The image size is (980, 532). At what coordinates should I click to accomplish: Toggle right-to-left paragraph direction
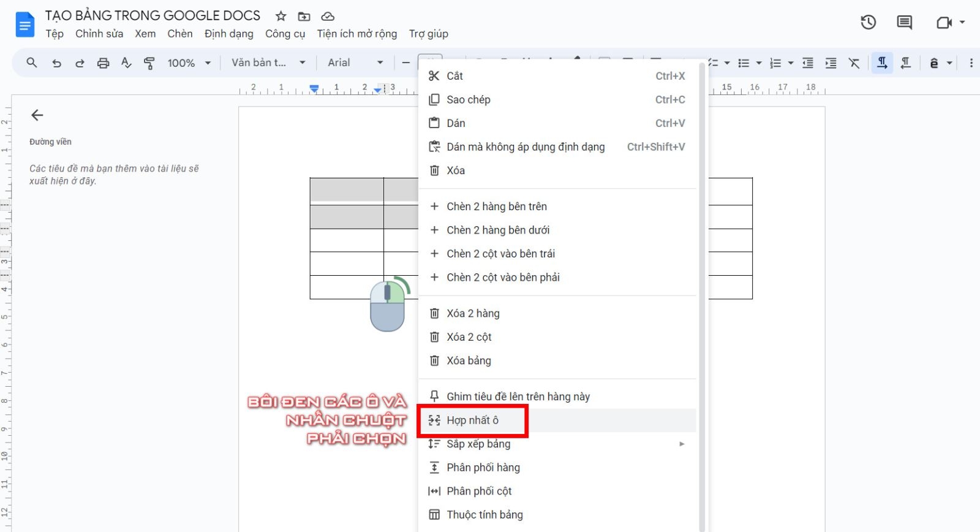pos(905,63)
